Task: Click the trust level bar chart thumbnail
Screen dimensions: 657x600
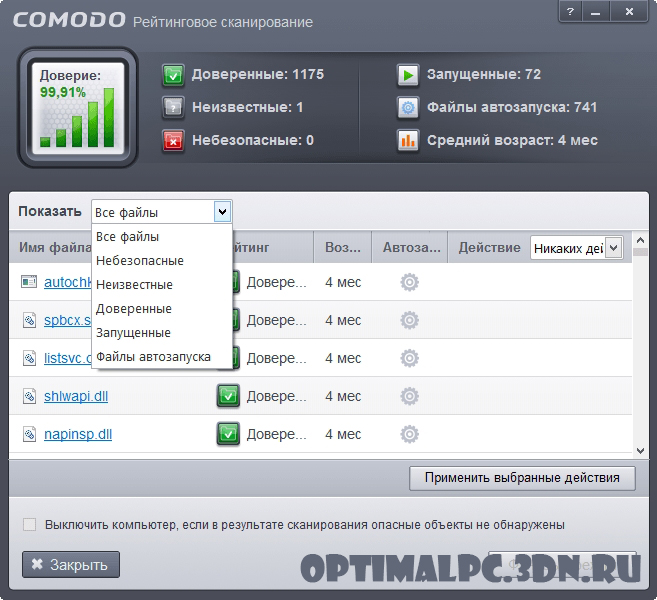Action: pyautogui.click(x=78, y=108)
